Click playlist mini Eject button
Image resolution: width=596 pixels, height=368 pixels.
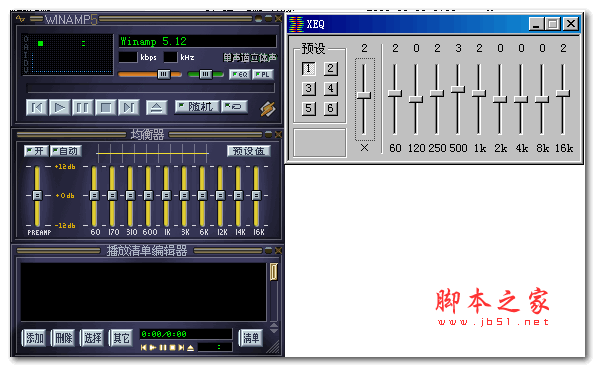tap(191, 347)
